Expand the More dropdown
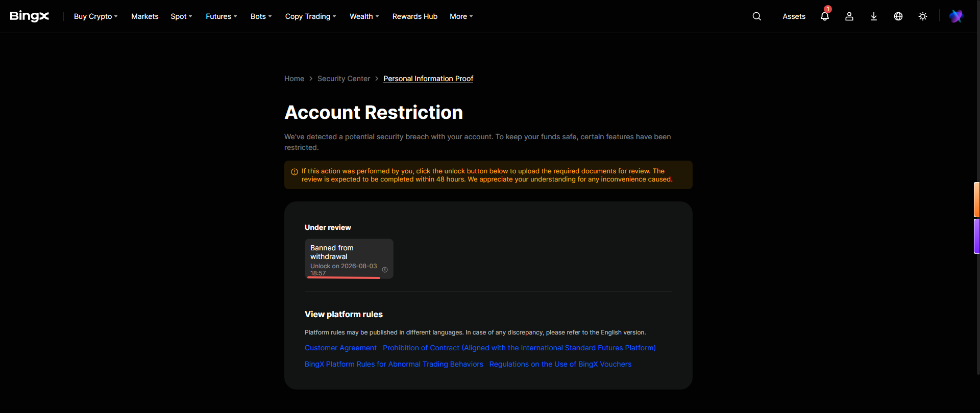The width and height of the screenshot is (980, 413). click(461, 16)
